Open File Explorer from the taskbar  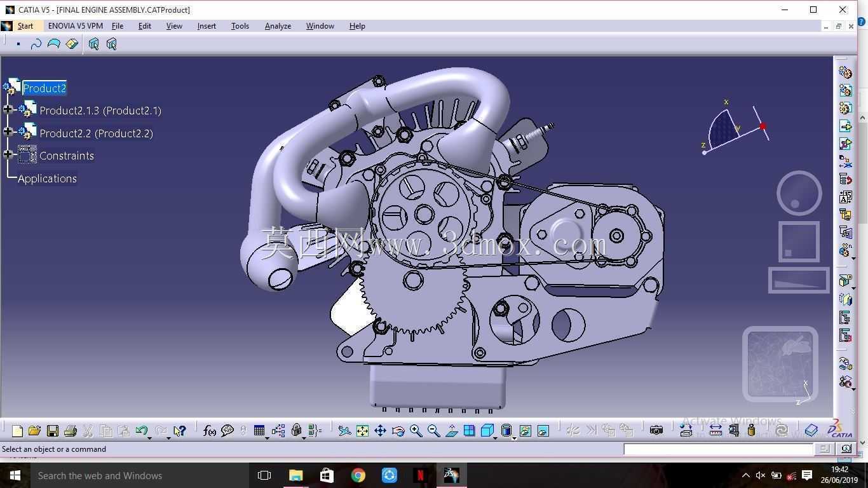(x=296, y=475)
